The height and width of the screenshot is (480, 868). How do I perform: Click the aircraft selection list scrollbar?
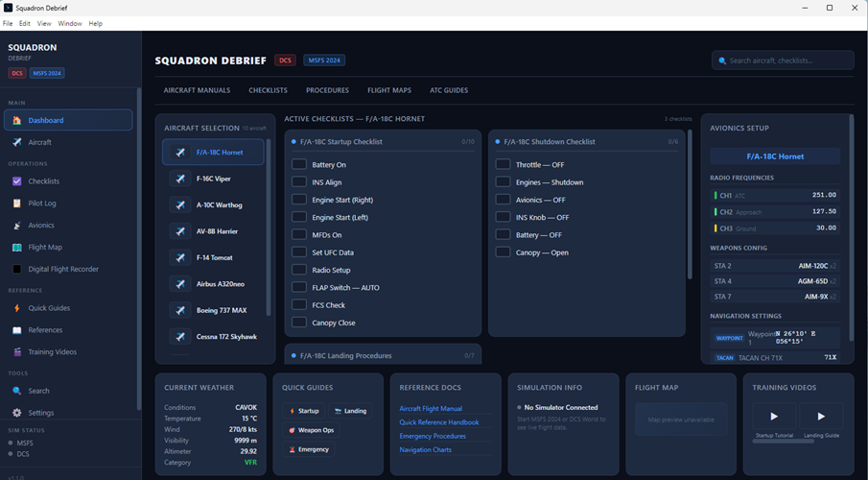point(269,228)
